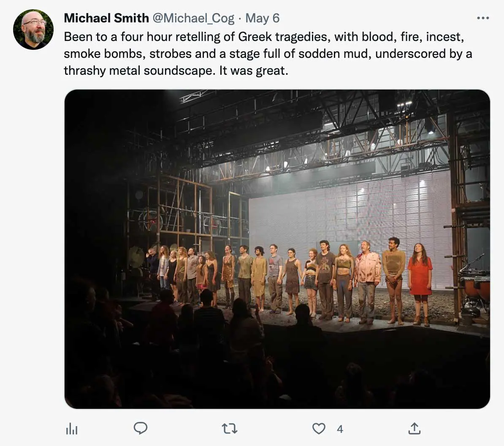
Task: Open Michael Smith's profile picture
Action: coord(33,29)
